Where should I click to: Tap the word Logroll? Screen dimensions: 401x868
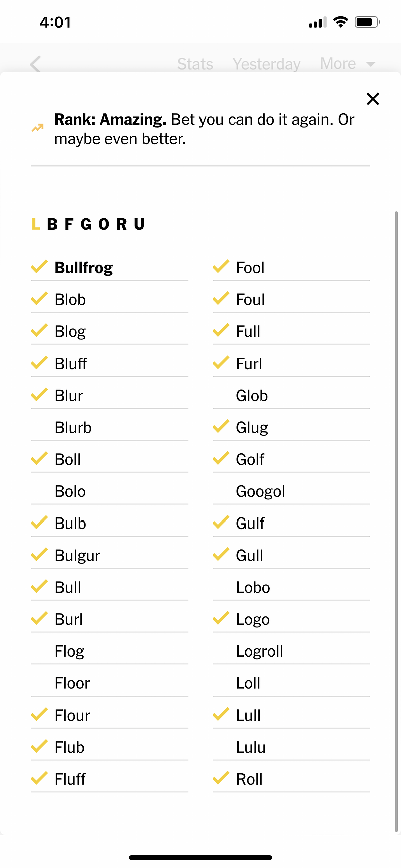coord(259,651)
